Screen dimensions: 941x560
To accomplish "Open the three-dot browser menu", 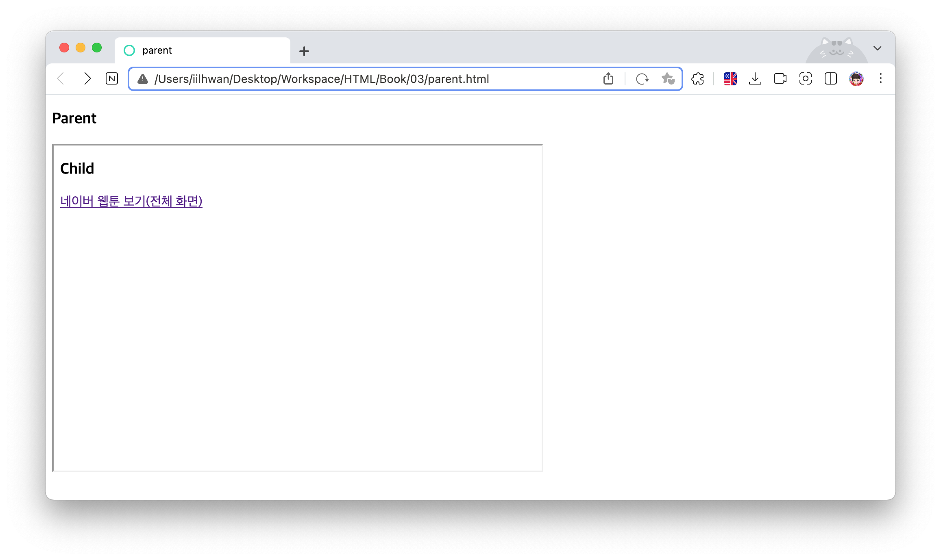I will click(x=881, y=79).
